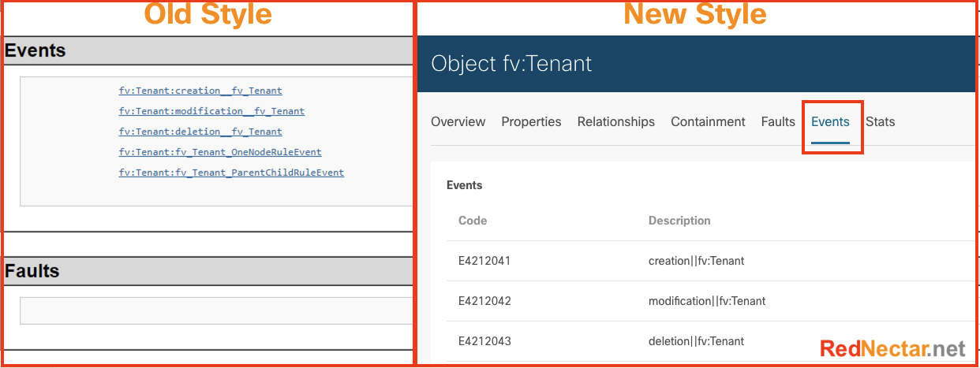Select the Faults tab
This screenshot has height=368, width=980.
click(x=778, y=122)
